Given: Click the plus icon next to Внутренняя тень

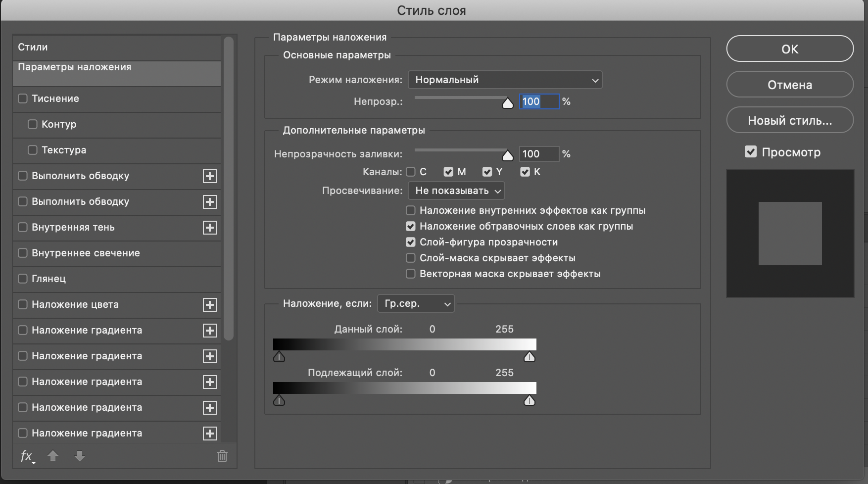Looking at the screenshot, I should point(210,228).
